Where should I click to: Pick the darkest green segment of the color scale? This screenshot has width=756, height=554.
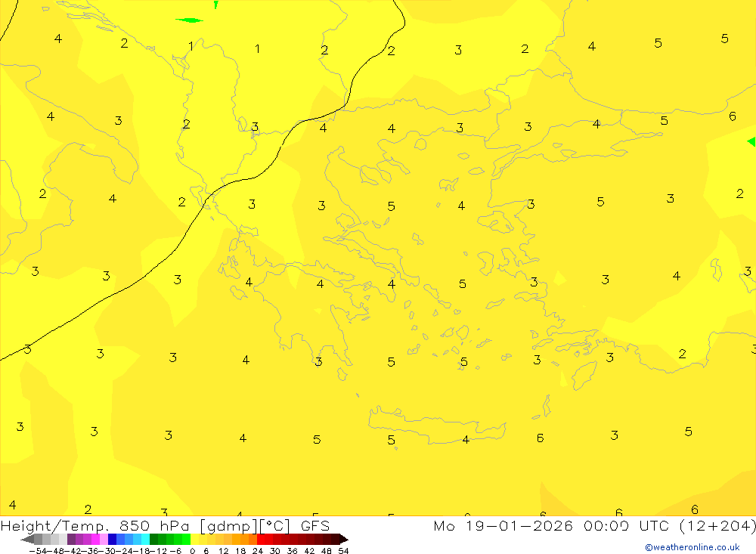(153, 539)
